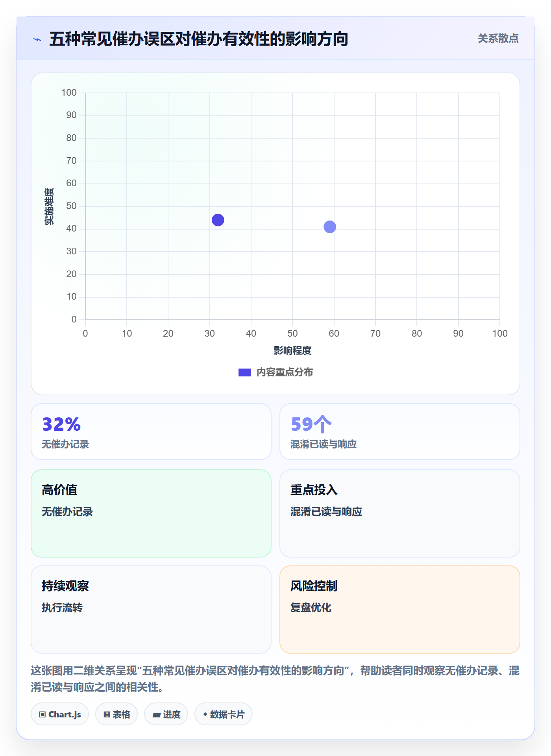Select the 32% 无催办记录 stat card
The image size is (551, 756).
151,432
